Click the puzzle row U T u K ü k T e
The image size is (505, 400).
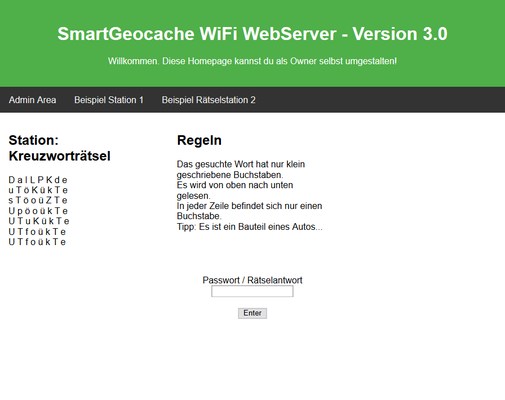tap(39, 221)
